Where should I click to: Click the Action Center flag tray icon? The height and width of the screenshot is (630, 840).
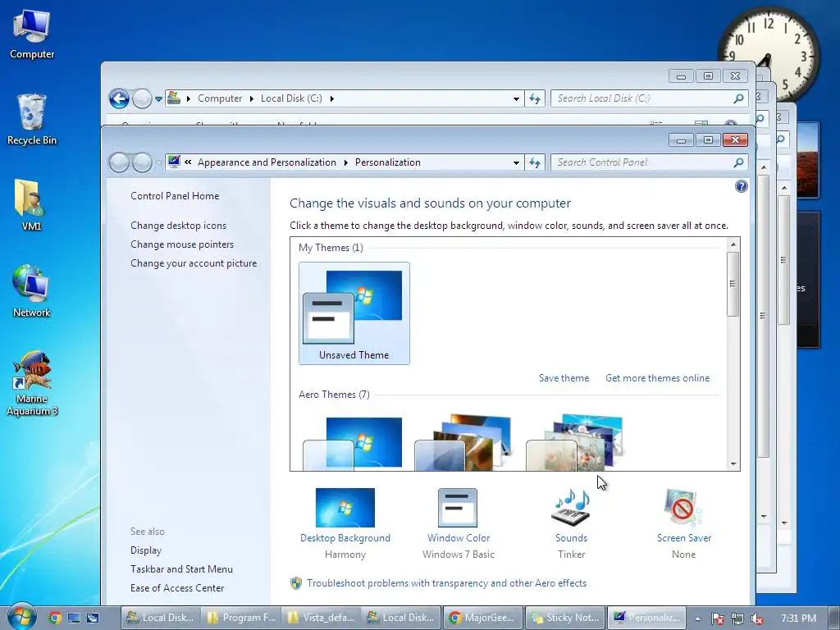click(717, 619)
